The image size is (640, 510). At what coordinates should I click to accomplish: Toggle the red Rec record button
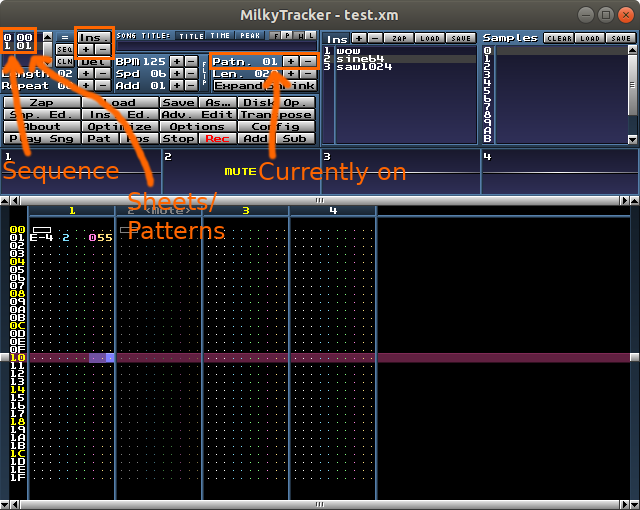(218, 139)
